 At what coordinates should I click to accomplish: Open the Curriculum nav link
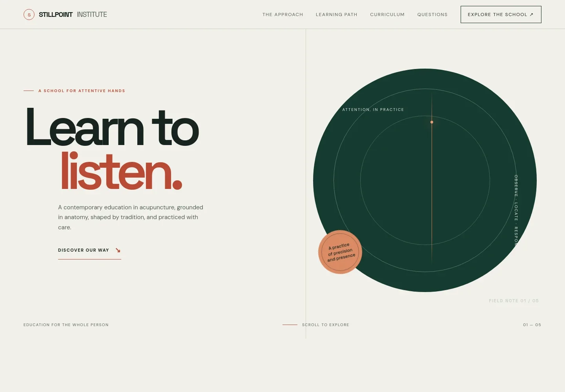tap(387, 15)
